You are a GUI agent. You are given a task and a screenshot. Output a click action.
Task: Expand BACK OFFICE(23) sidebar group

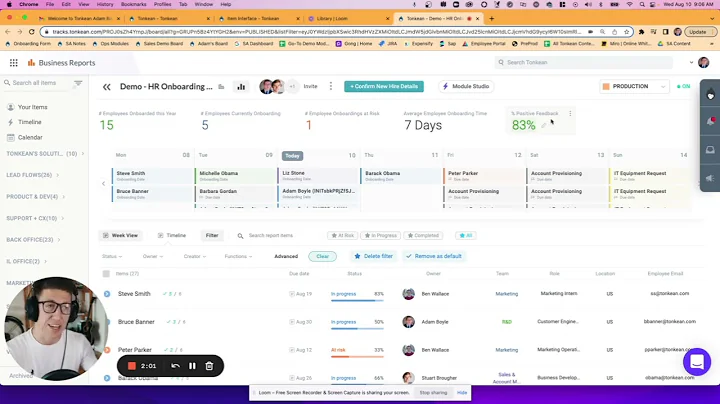pos(33,240)
